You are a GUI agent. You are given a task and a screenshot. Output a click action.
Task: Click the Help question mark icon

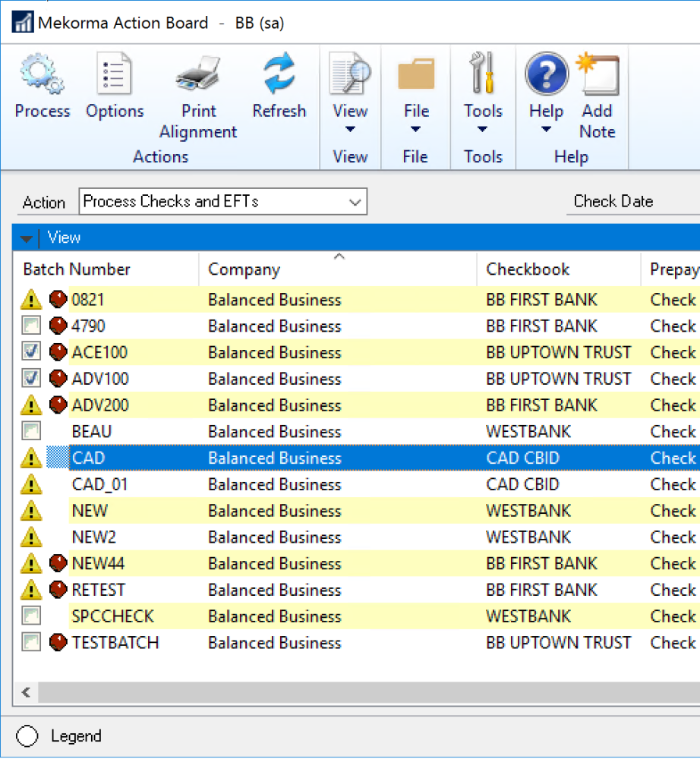pos(546,74)
